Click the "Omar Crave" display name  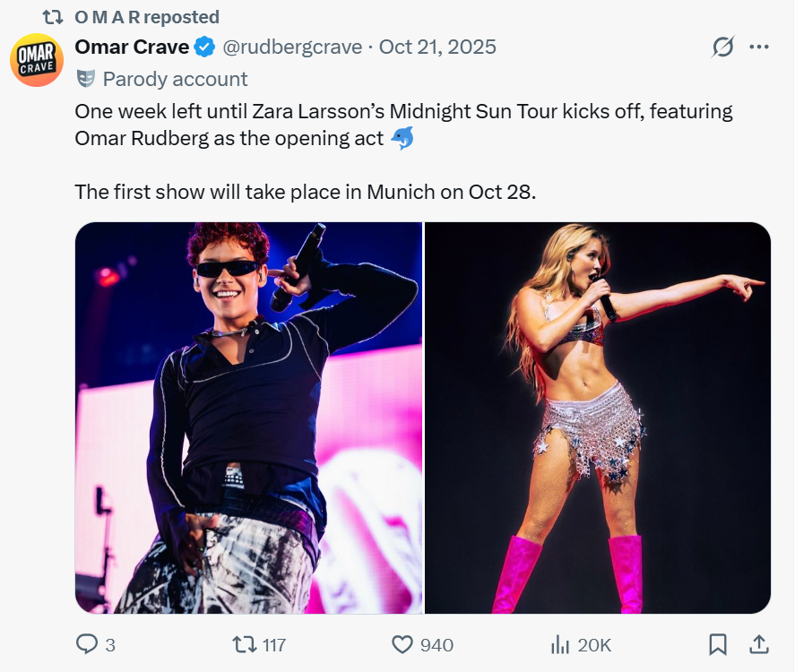(132, 47)
